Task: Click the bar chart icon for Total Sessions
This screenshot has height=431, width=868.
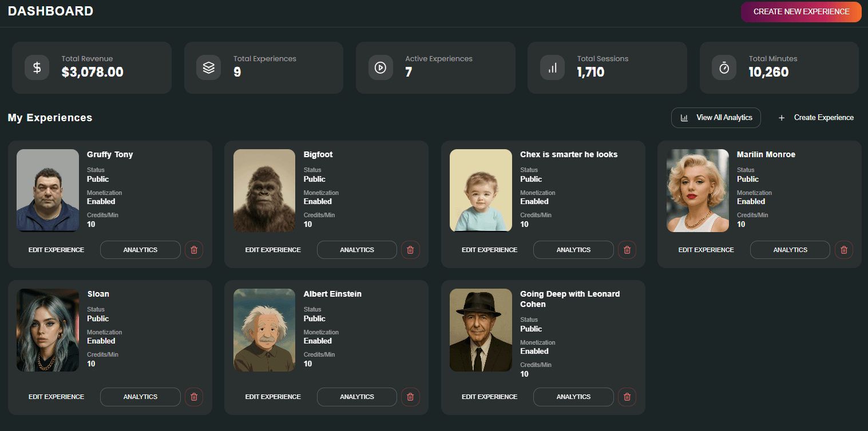Action: pos(552,67)
